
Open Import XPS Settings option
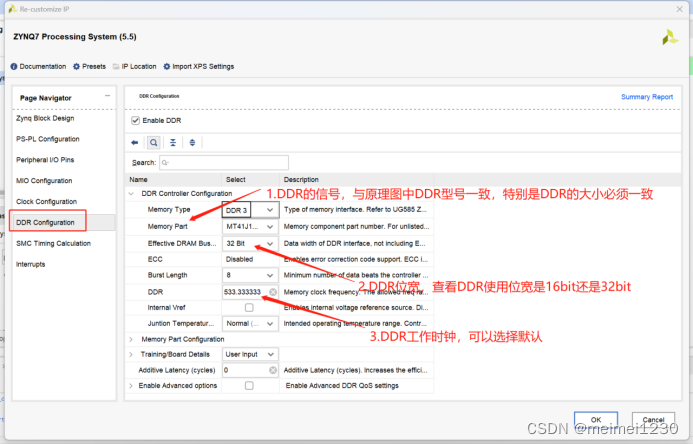coord(198,66)
